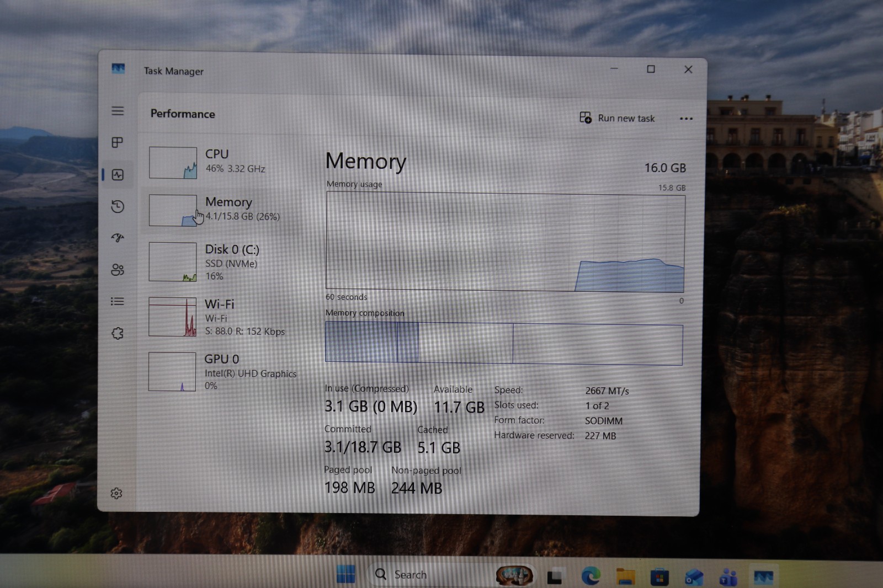Click the Non-paged pool value 244 MB

[x=417, y=488]
